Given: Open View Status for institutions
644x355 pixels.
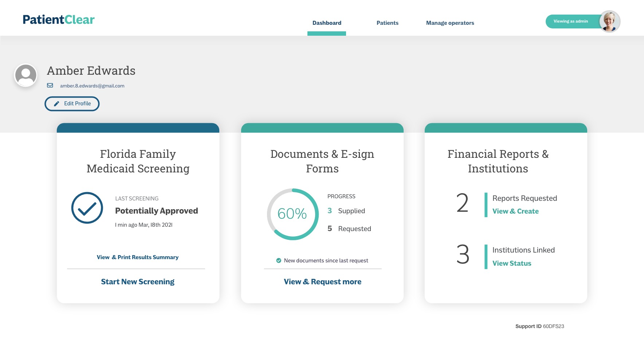Looking at the screenshot, I should [x=512, y=264].
